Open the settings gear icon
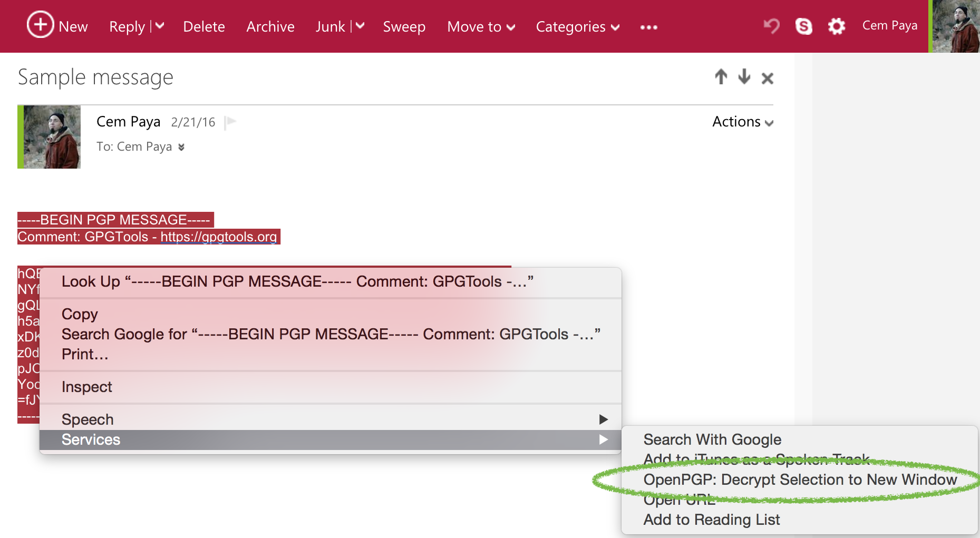Image resolution: width=980 pixels, height=538 pixels. tap(836, 26)
